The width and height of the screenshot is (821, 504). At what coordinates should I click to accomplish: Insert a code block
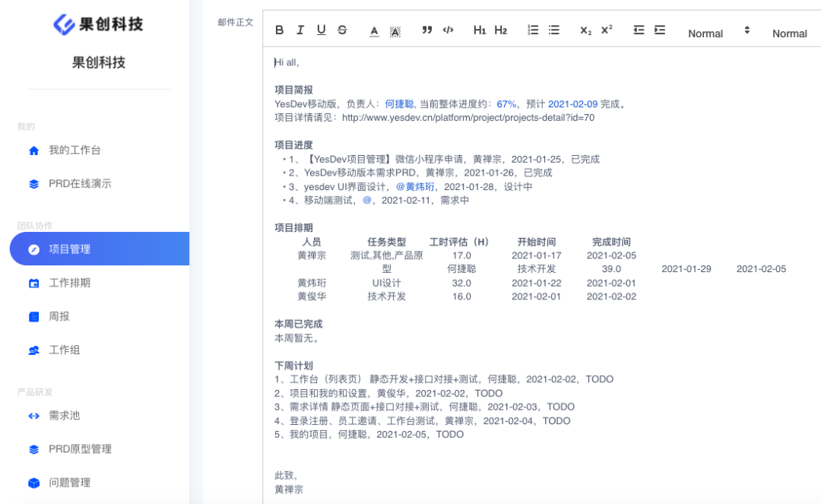point(449,30)
